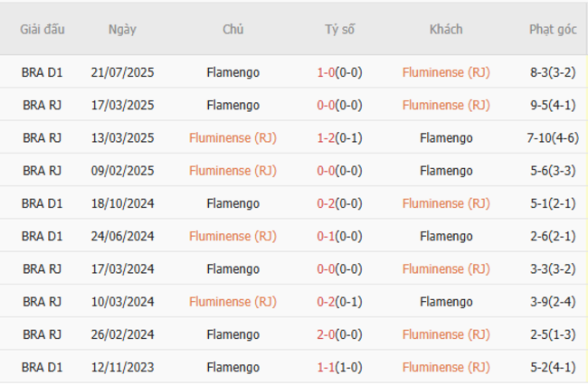Click Fluminense (RJ) home team on 13/03/2025
Viewport: 588px width, 385px height.
pos(232,138)
